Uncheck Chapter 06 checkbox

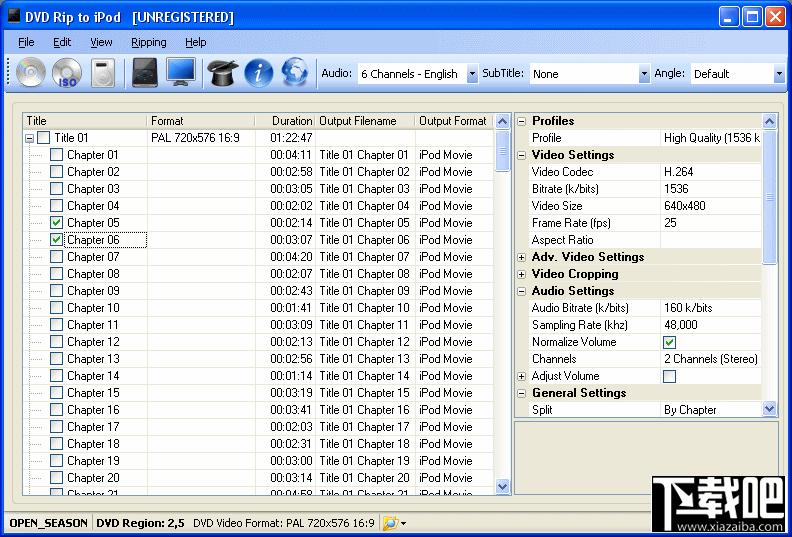coord(57,239)
